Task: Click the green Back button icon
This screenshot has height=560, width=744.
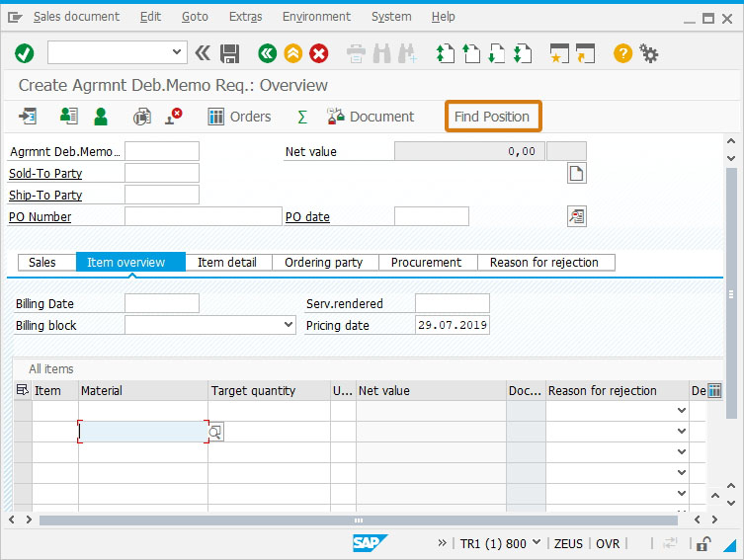Action: 267,53
